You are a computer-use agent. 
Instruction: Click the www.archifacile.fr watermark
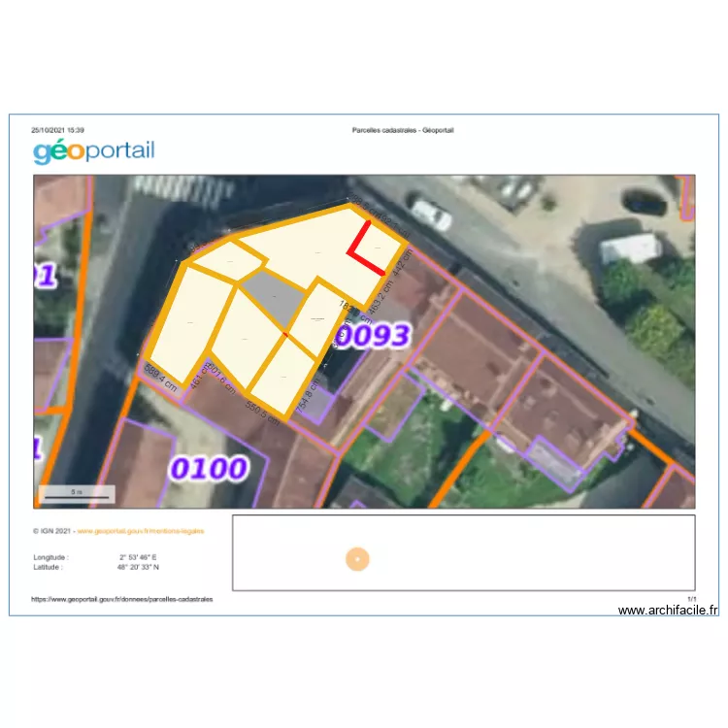click(x=668, y=611)
